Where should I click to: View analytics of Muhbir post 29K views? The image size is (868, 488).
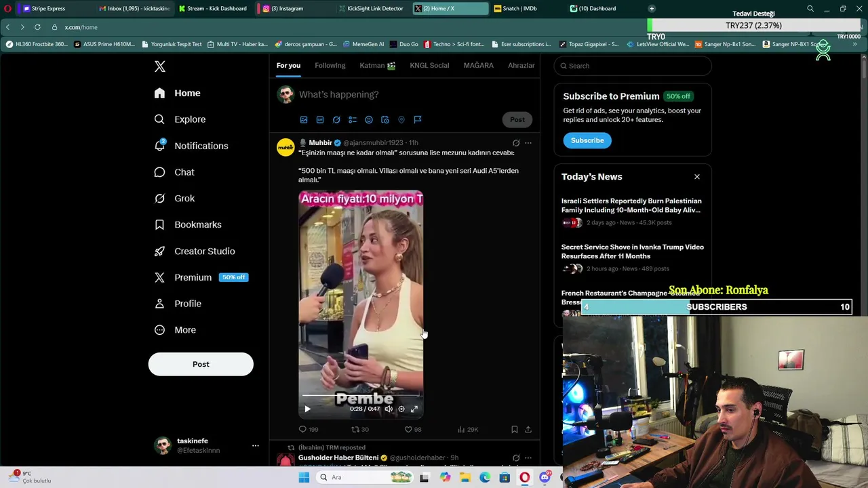468,429
